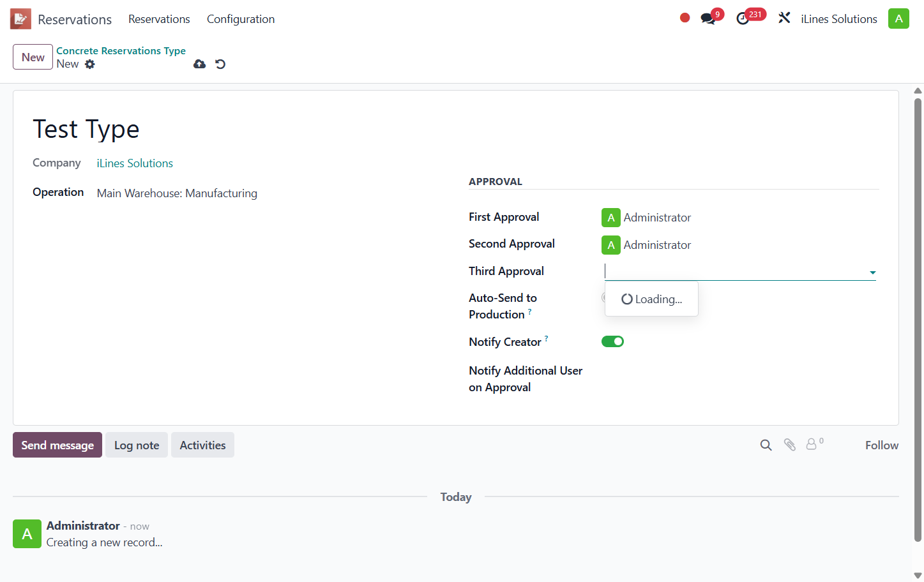The image size is (924, 582).
Task: Open the activities clock icon
Action: 743,19
